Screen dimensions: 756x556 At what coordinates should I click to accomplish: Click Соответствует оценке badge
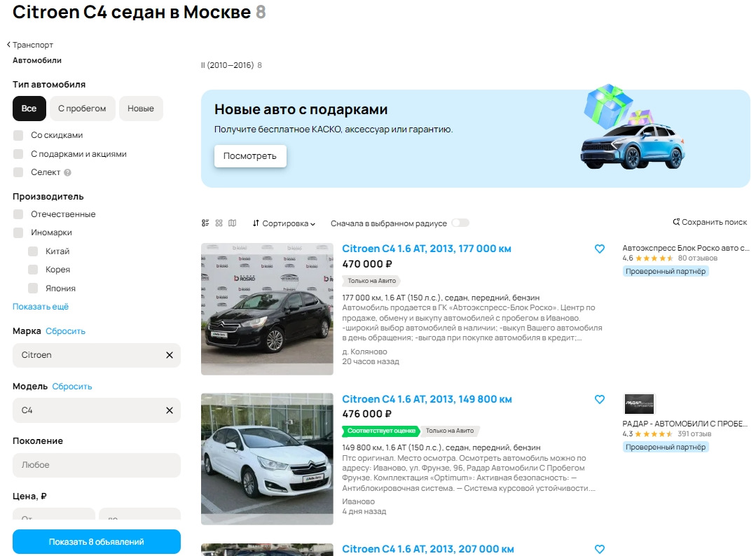381,431
